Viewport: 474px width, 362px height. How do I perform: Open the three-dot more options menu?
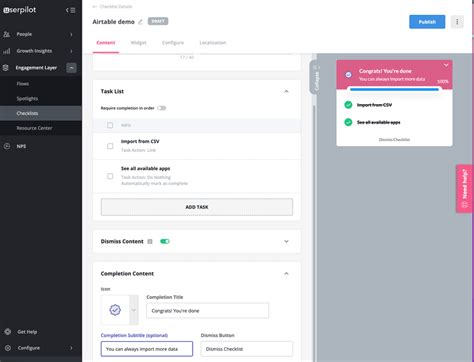[457, 22]
